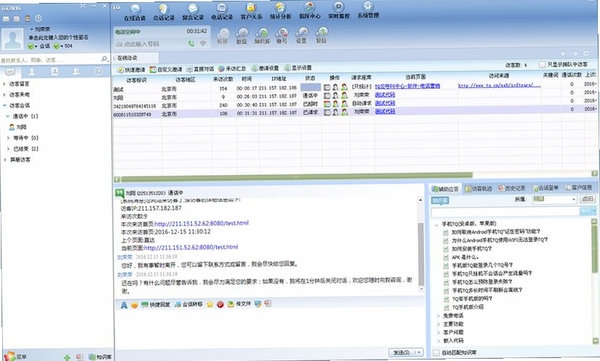The height and width of the screenshot is (361, 600).
Task: Click 快捷回复 (quick reply) in chat toolbar
Action: click(156, 305)
